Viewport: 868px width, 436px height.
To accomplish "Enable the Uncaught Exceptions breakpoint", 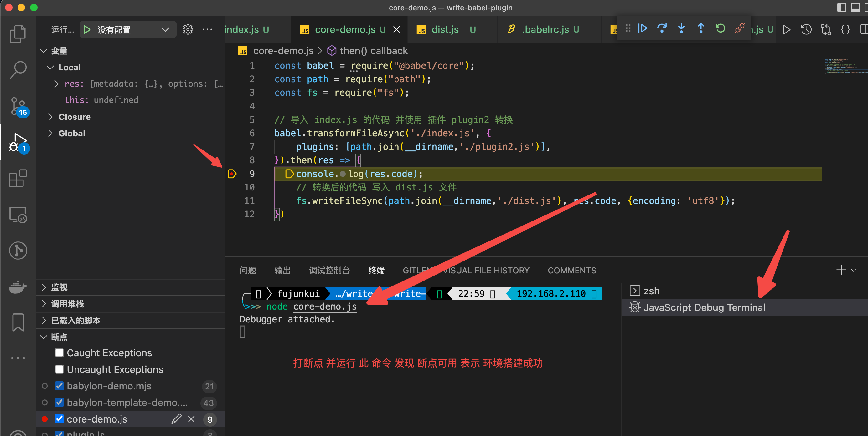I will (x=59, y=369).
